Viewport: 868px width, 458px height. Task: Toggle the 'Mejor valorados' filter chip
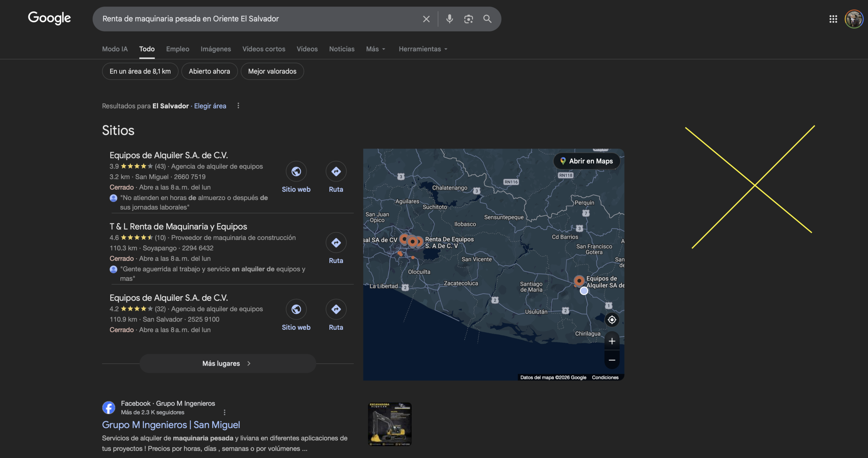pos(272,71)
